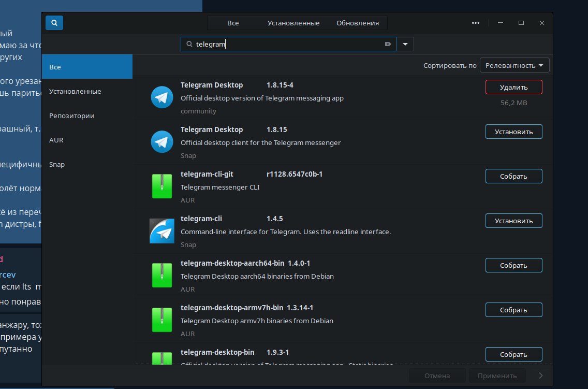Click the Telegram Desktop Snap icon
588x389 pixels.
[162, 142]
